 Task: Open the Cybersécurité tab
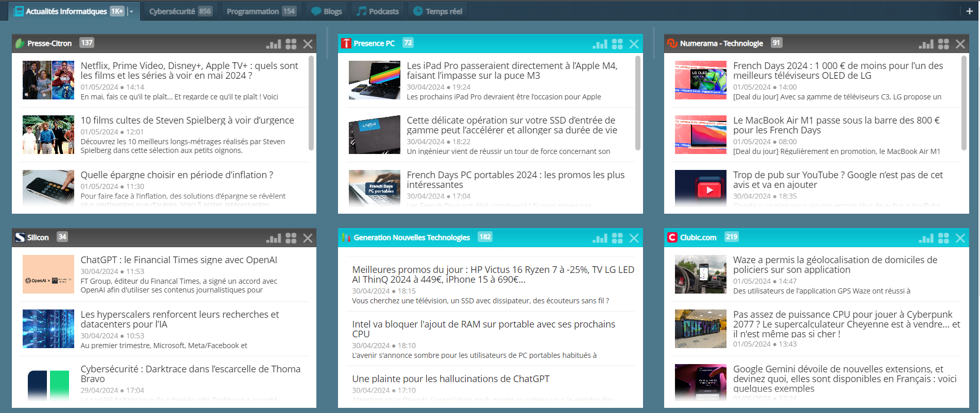(180, 11)
